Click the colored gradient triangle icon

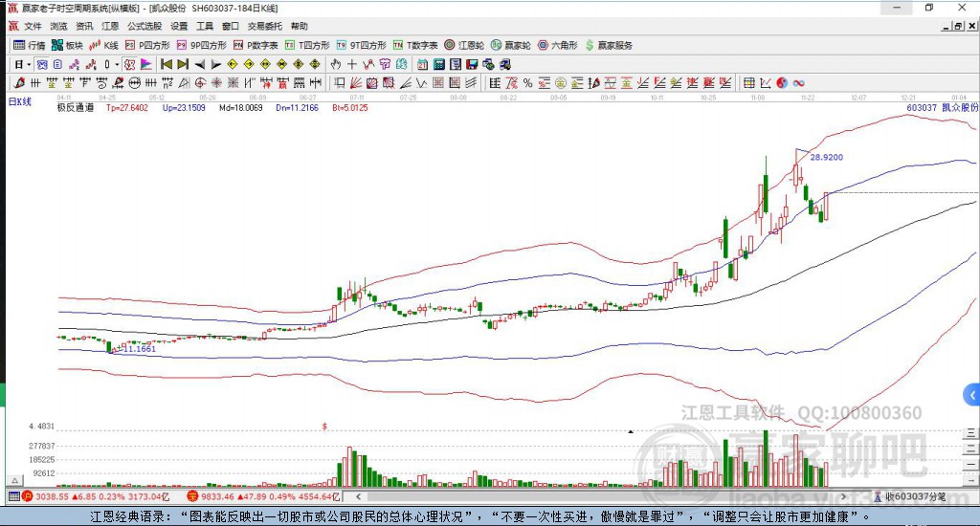point(145,64)
